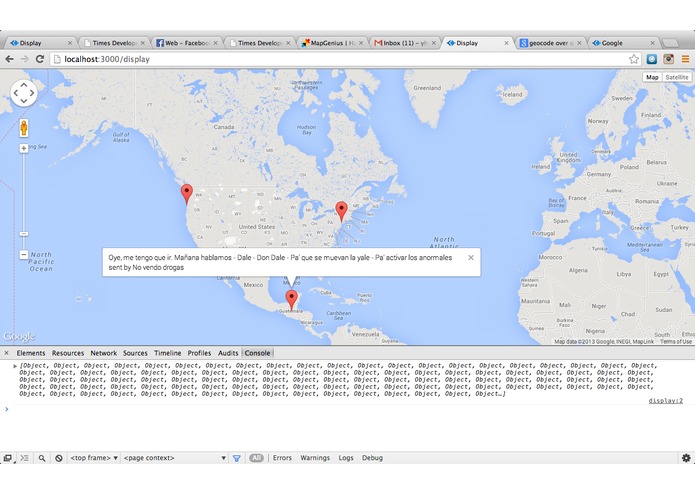695x494 pixels.
Task: Close the info window popup on the map
Action: coord(471,257)
